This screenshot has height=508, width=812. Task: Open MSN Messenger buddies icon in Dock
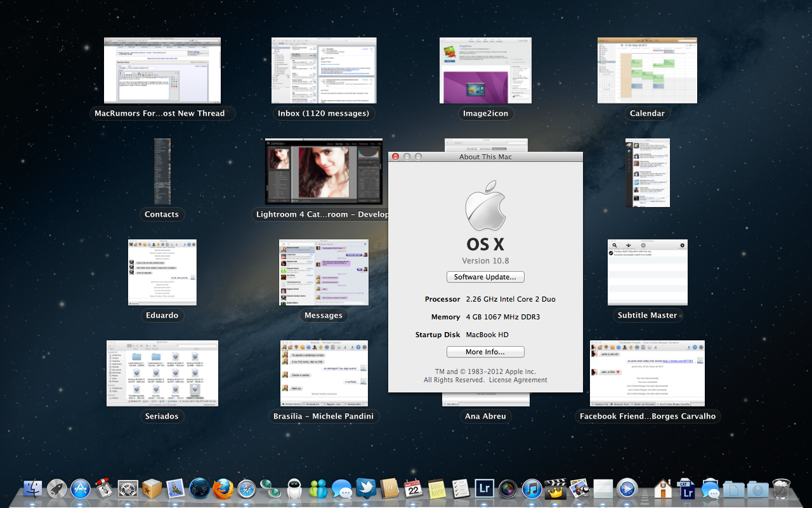click(318, 488)
